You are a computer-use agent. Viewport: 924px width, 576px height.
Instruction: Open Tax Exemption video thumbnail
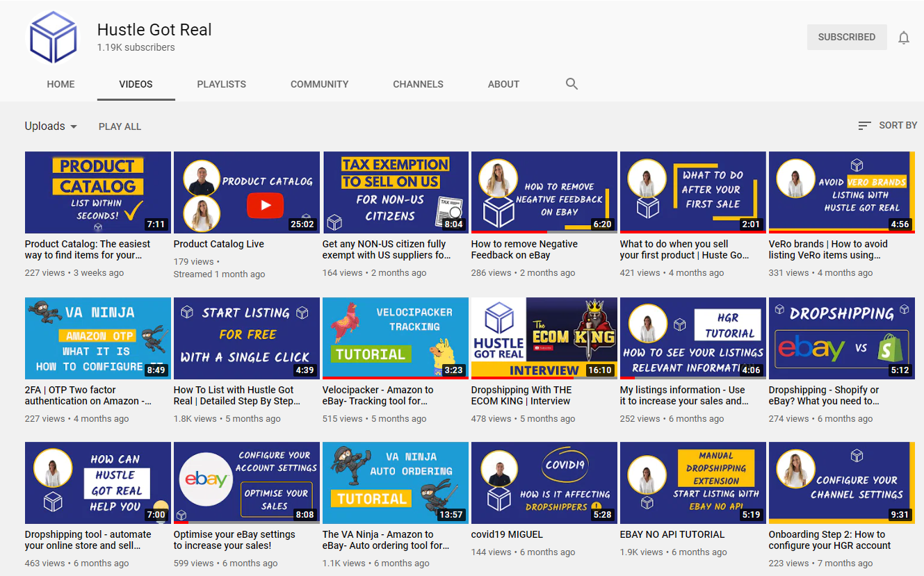tap(396, 192)
